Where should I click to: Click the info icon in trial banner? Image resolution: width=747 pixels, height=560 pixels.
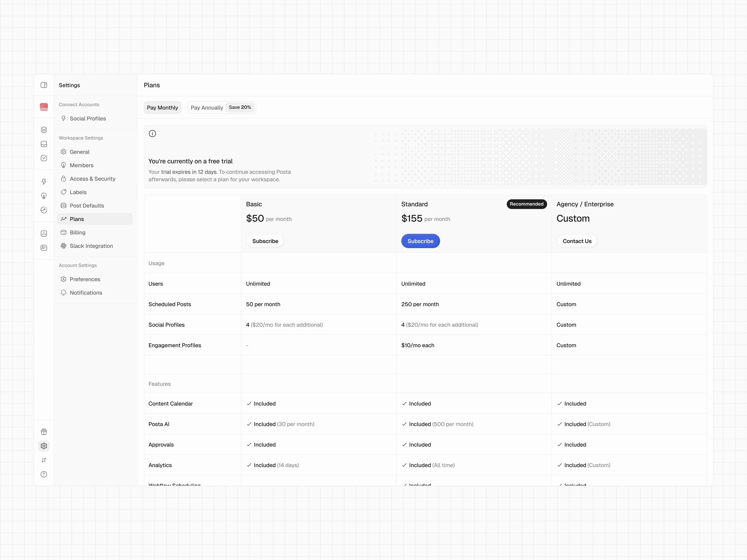click(152, 134)
